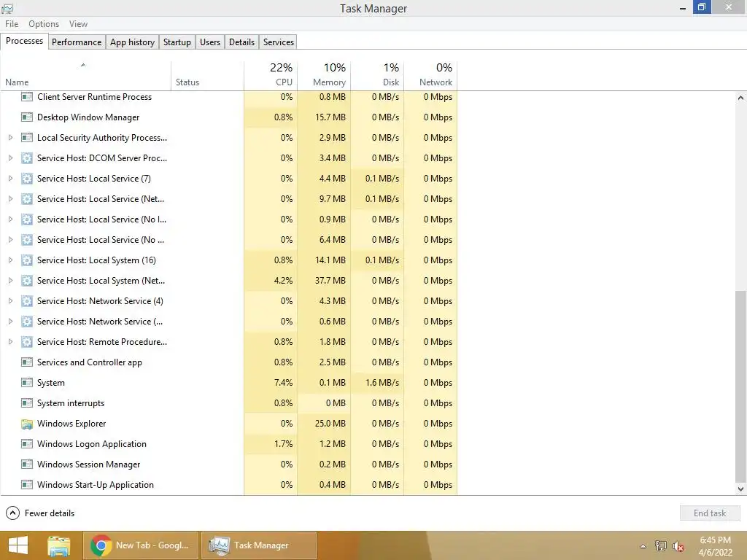Select System CPU value 7.4%
747x560 pixels.
click(x=271, y=383)
